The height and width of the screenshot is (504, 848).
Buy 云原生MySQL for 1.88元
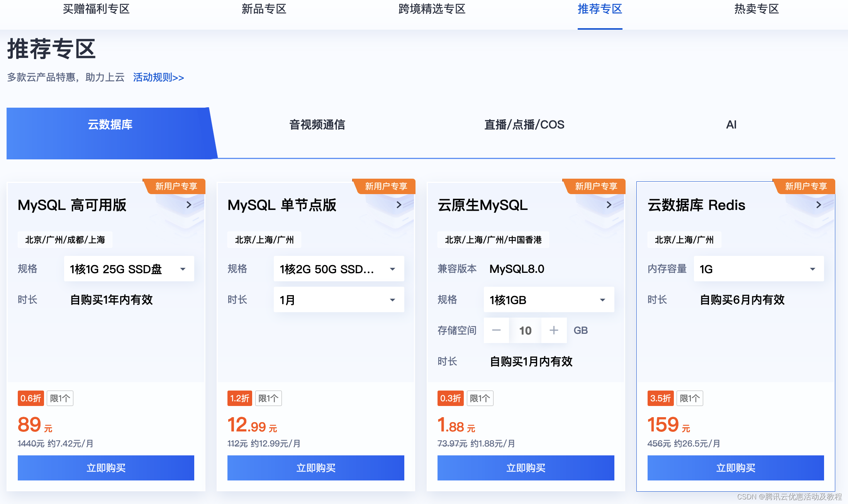pyautogui.click(x=526, y=468)
